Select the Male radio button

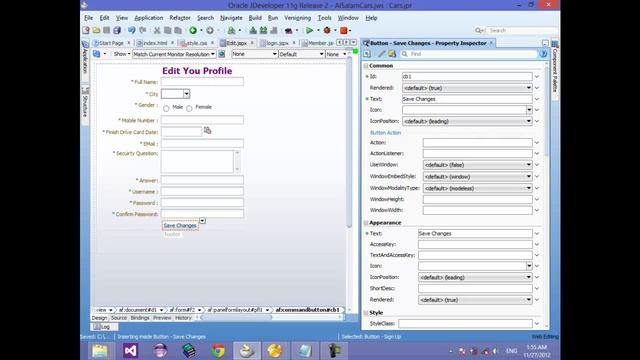[166, 109]
